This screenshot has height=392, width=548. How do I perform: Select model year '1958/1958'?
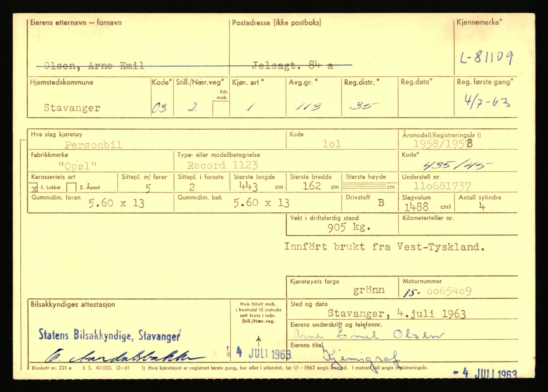(x=443, y=144)
